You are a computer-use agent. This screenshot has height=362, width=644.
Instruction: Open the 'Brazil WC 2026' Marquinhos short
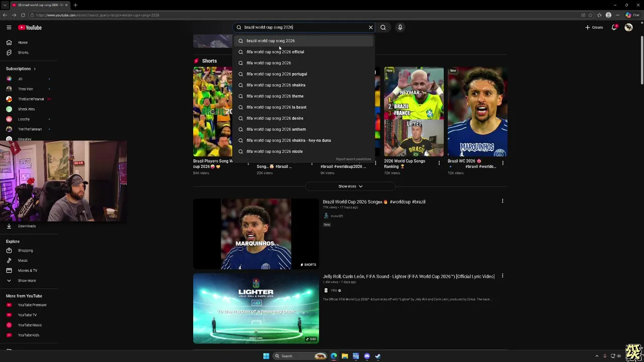click(x=477, y=112)
